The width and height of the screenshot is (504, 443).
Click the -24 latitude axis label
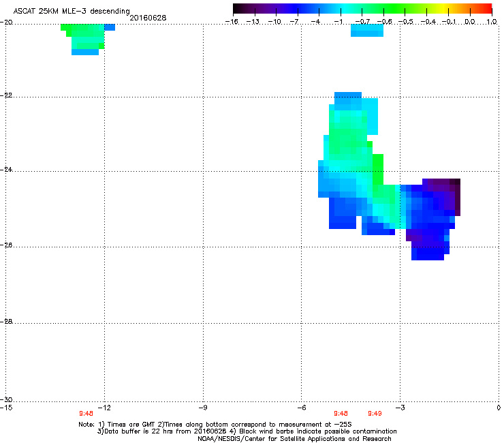point(6,170)
